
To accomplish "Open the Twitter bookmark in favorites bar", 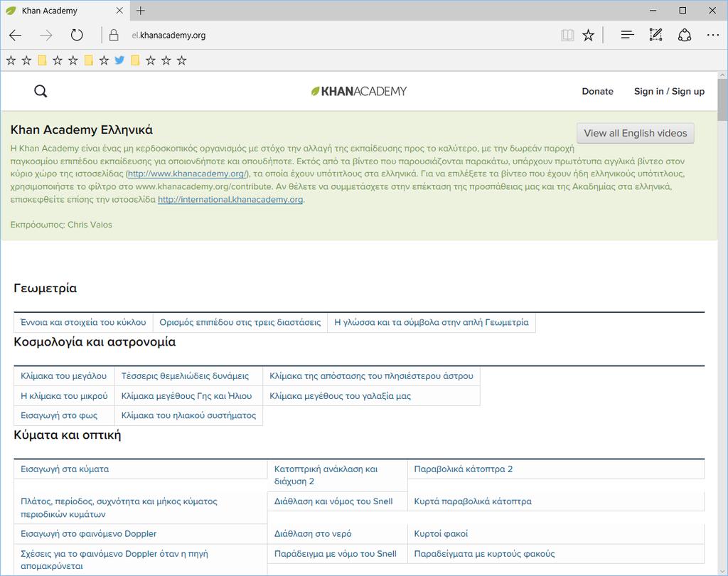I will tap(119, 60).
